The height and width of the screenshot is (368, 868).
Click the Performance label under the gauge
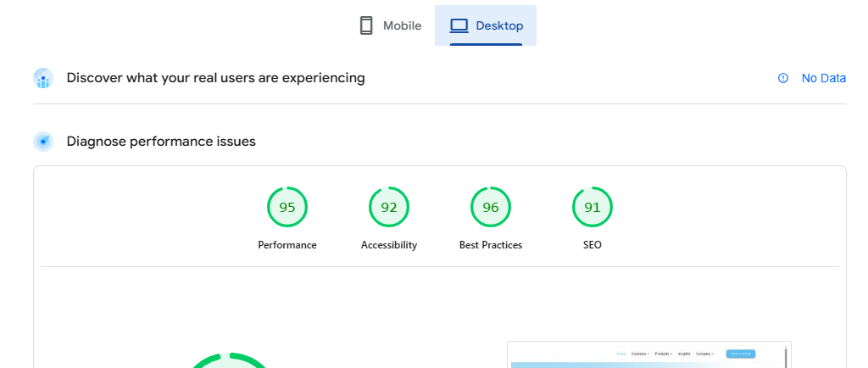[x=287, y=245]
